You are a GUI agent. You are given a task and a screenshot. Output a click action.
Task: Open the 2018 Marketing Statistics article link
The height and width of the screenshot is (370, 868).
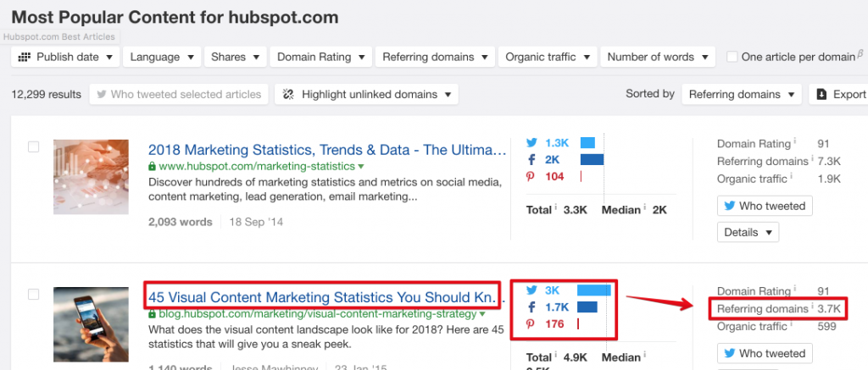[x=326, y=151]
